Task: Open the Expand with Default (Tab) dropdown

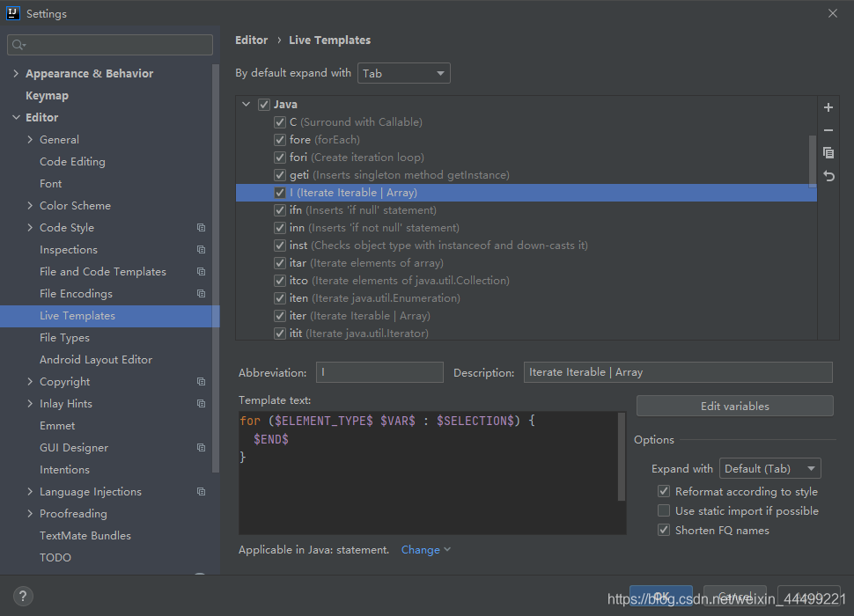Action: point(769,468)
